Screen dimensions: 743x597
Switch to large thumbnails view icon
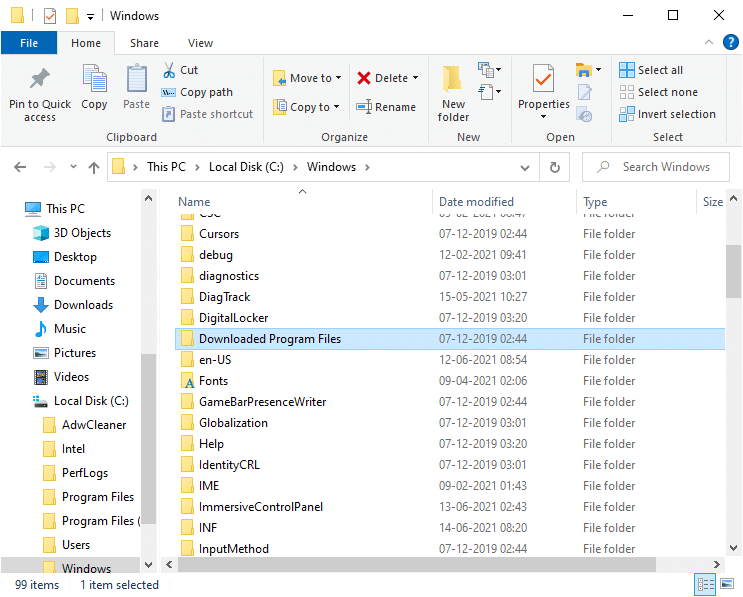[x=729, y=585]
